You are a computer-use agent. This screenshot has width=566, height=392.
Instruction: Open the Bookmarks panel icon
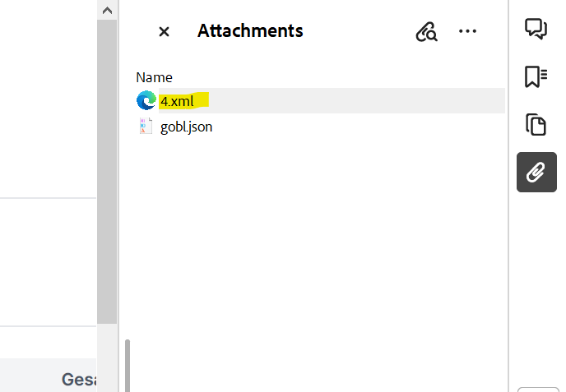click(536, 76)
